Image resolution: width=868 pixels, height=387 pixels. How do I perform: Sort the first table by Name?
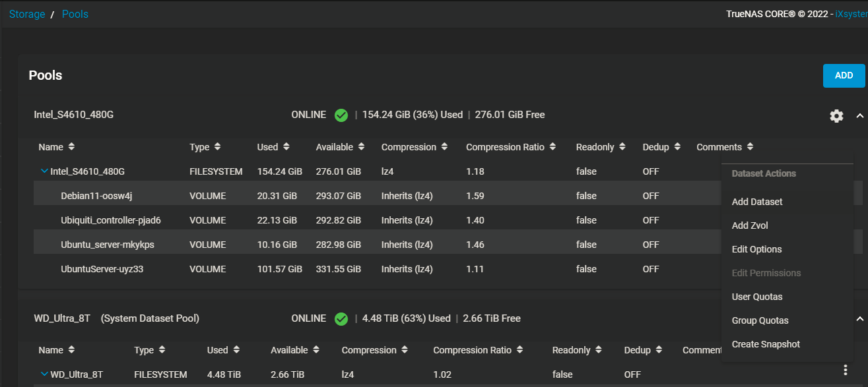57,147
